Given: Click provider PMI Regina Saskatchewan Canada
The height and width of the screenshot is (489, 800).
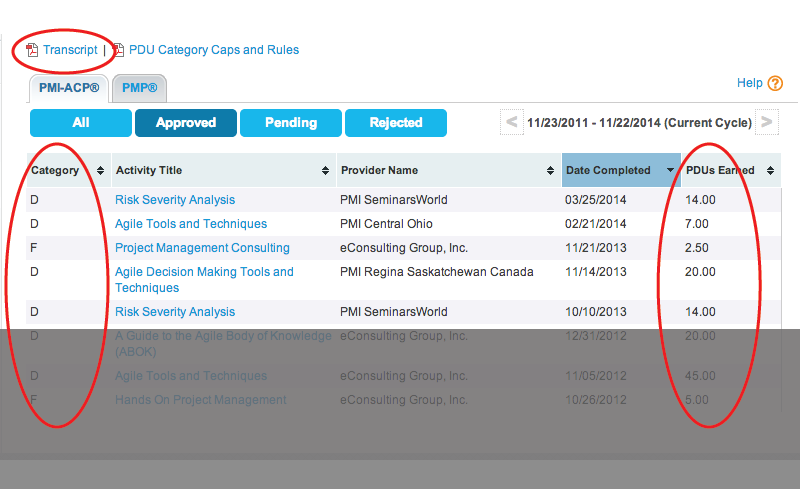Looking at the screenshot, I should click(437, 272).
